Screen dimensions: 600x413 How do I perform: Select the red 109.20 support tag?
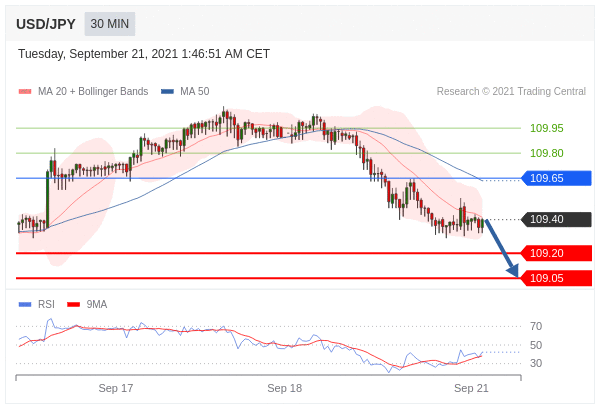556,253
